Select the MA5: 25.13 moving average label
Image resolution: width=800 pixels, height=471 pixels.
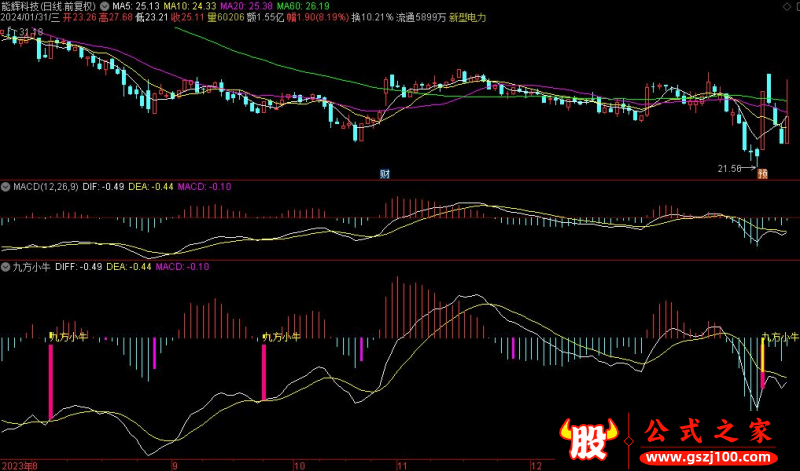[137, 6]
